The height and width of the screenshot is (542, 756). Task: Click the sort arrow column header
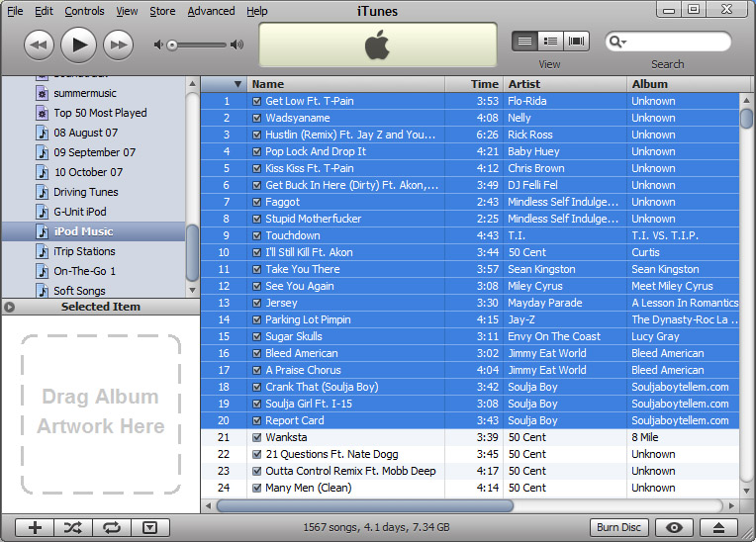(225, 84)
